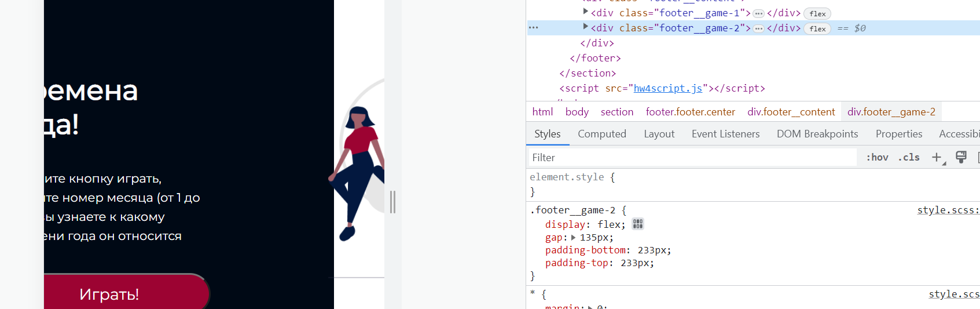This screenshot has width=980, height=309.
Task: Open style.scss link for .footer__game-2 rule
Action: (948, 210)
